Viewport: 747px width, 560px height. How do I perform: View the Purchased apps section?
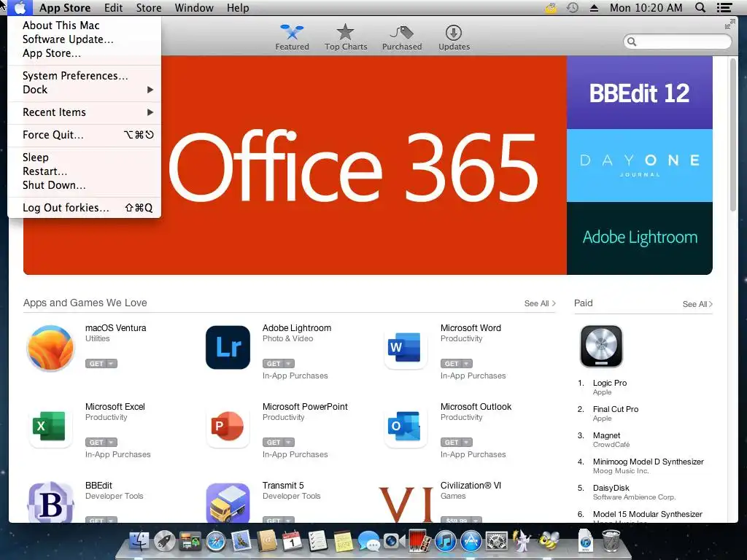pyautogui.click(x=402, y=37)
